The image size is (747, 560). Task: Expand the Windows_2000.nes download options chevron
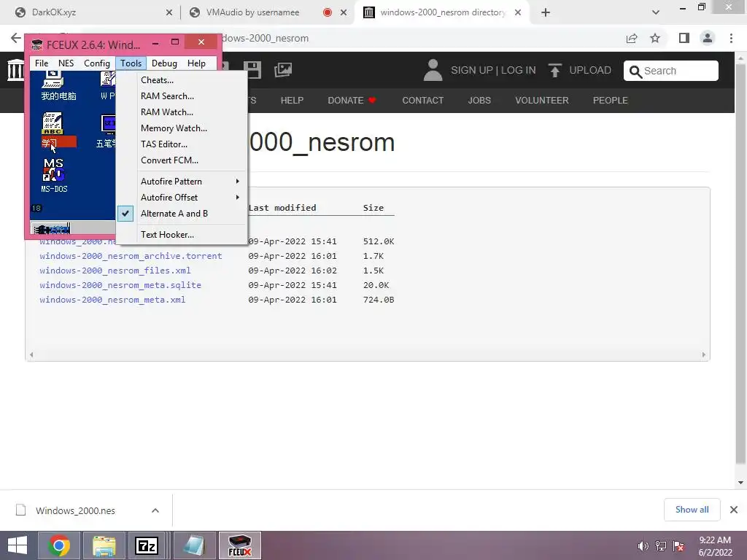pyautogui.click(x=155, y=510)
